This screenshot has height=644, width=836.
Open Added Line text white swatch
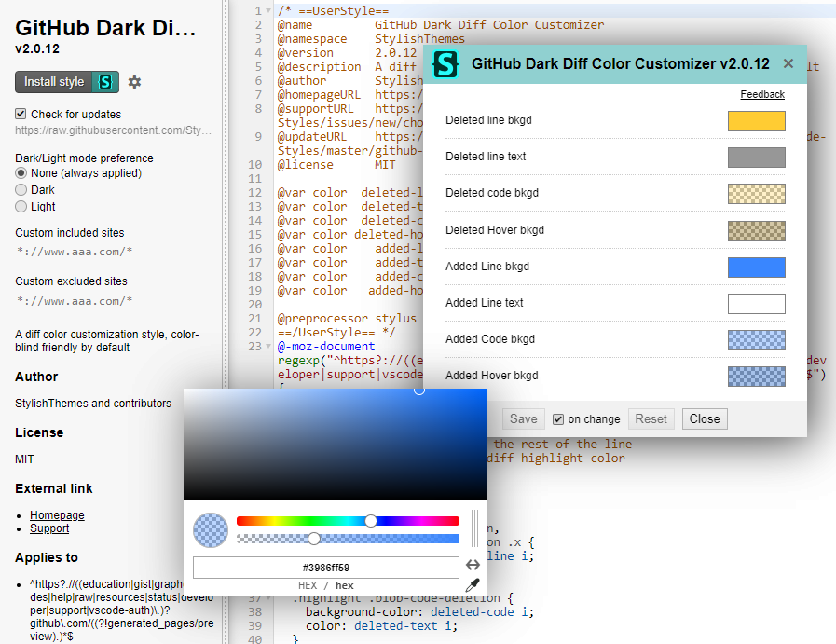tap(756, 303)
